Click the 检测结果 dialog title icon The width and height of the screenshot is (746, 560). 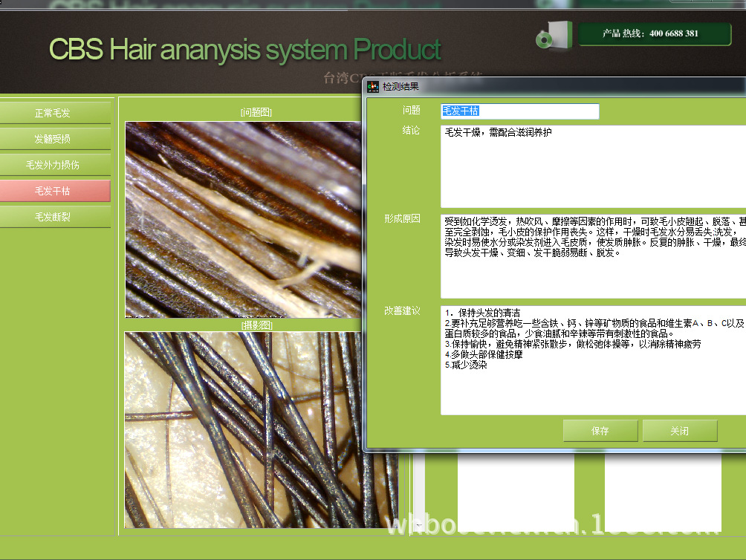click(x=373, y=86)
